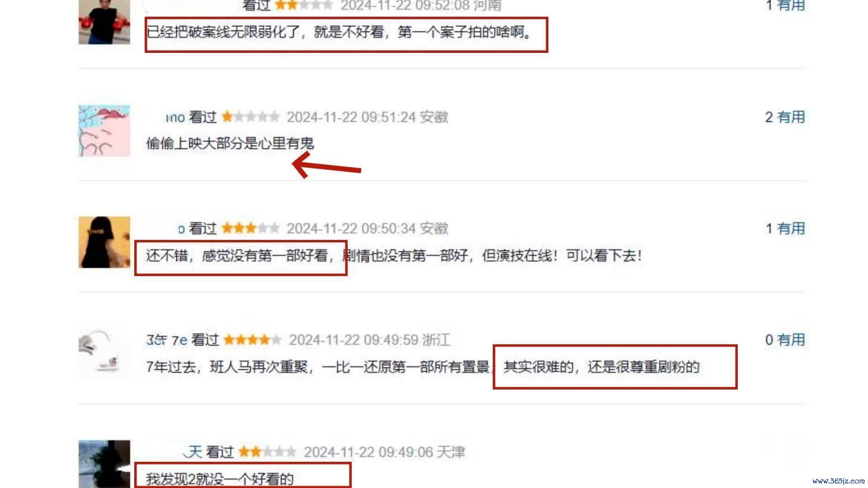Click '1 有用' on the three-star review
Screen dimensions: 868x488
pyautogui.click(x=785, y=229)
